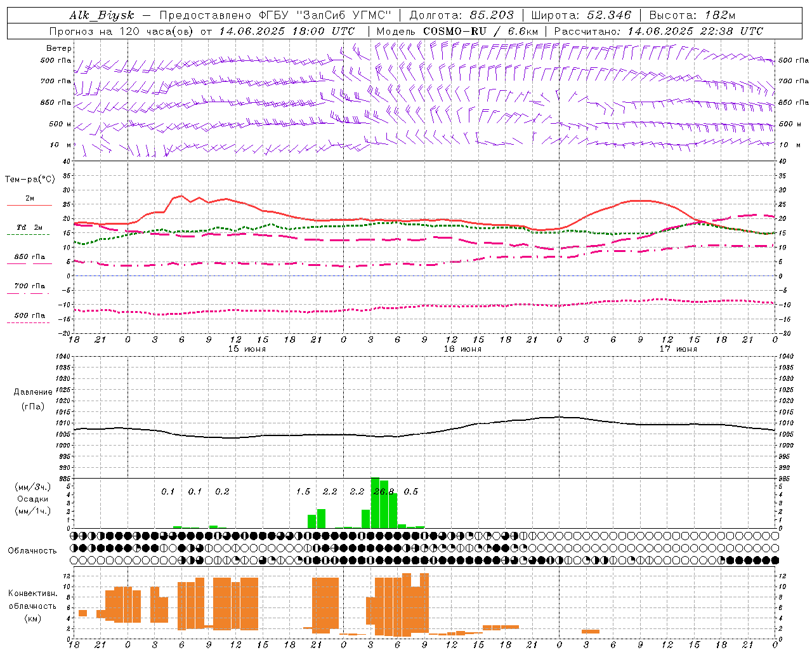Click 'Прогноз на 120 часа(ов)' text

[x=122, y=31]
